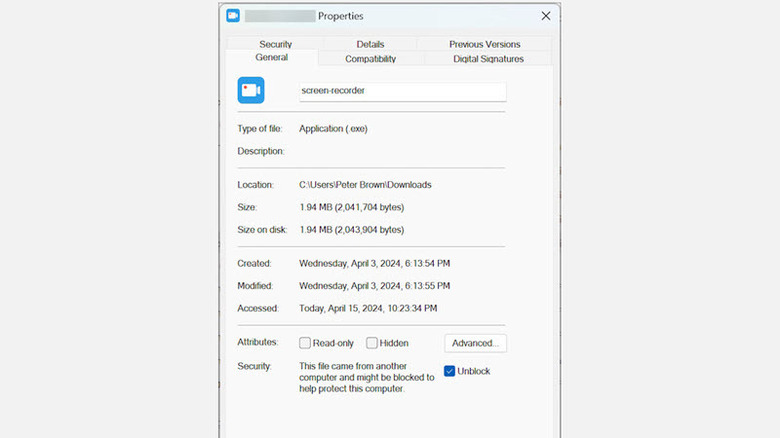Click the large screen-recorder application icon

click(251, 90)
